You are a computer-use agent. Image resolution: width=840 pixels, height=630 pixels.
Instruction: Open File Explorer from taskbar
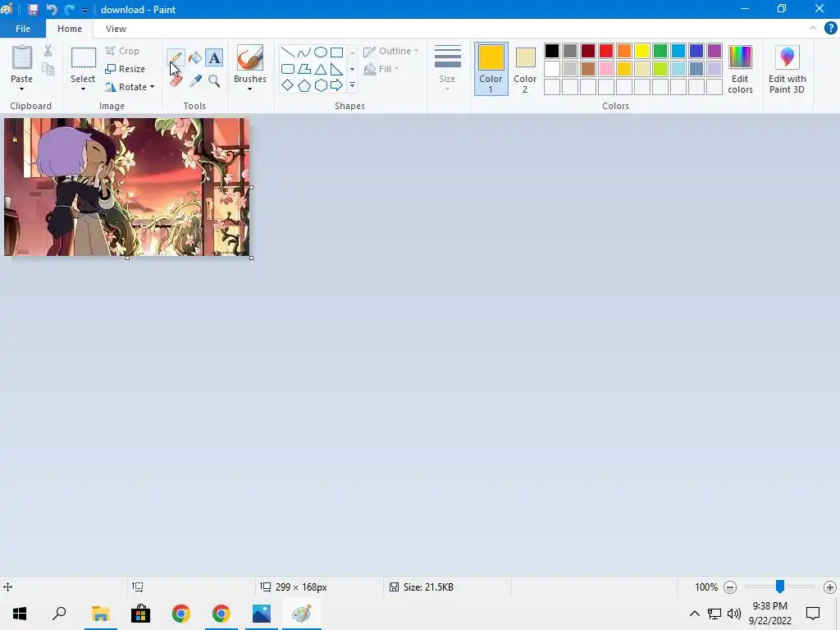(x=100, y=614)
